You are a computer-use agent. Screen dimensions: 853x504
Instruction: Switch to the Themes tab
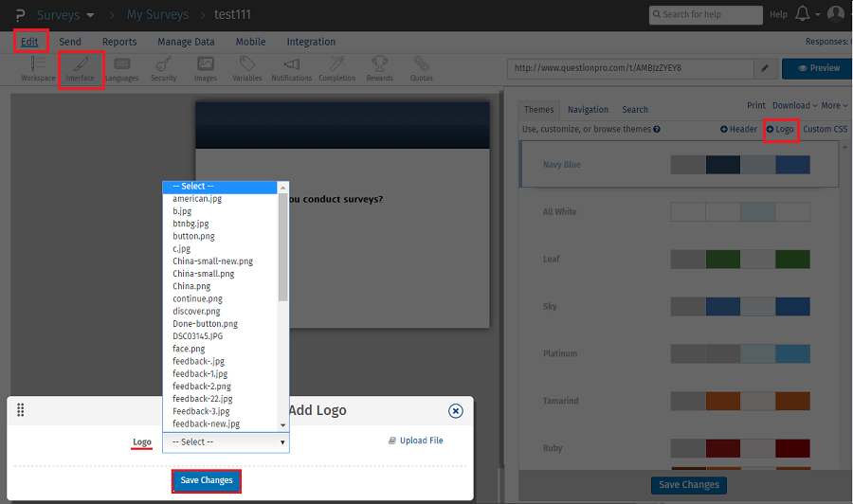(x=538, y=110)
